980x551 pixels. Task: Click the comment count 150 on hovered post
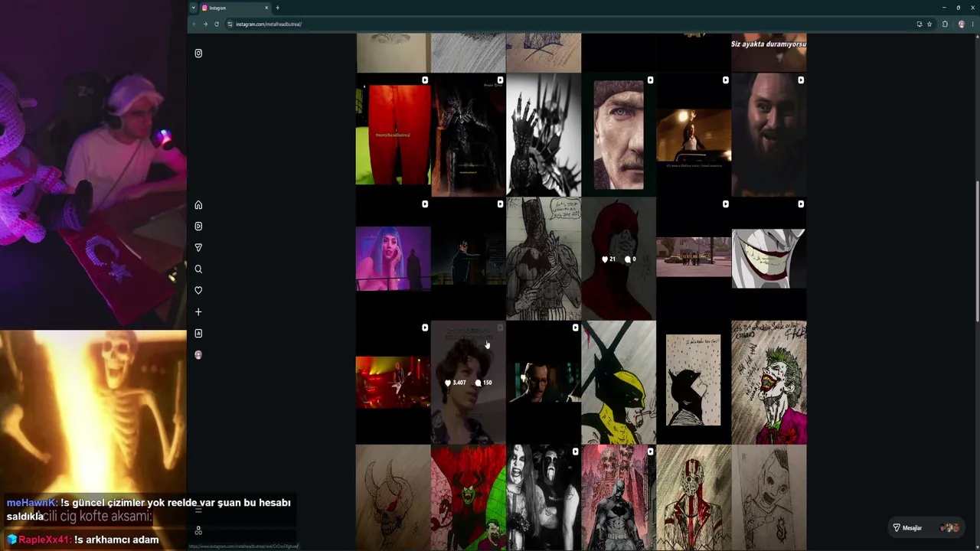(484, 383)
